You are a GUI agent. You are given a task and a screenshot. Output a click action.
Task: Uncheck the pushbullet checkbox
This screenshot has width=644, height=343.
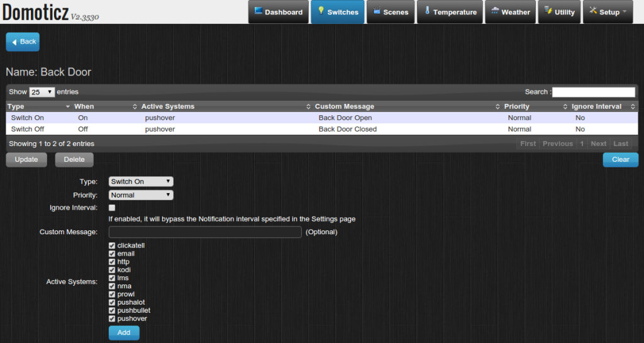point(112,310)
